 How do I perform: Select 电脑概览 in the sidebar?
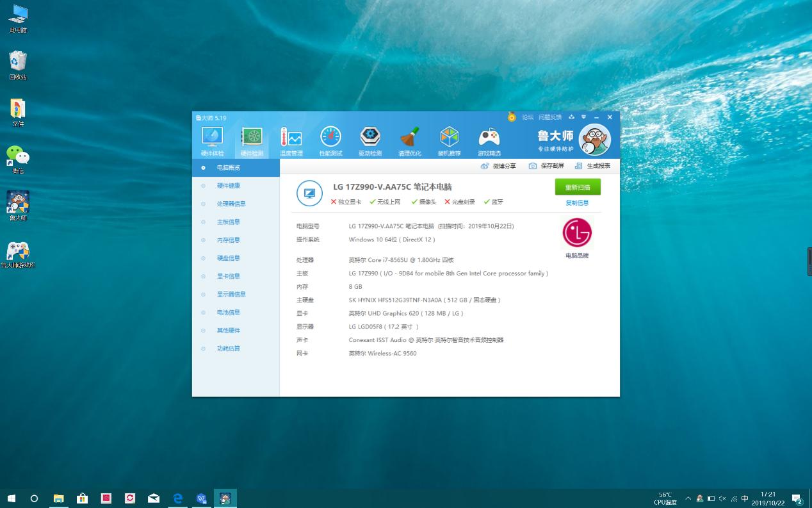[x=236, y=168]
